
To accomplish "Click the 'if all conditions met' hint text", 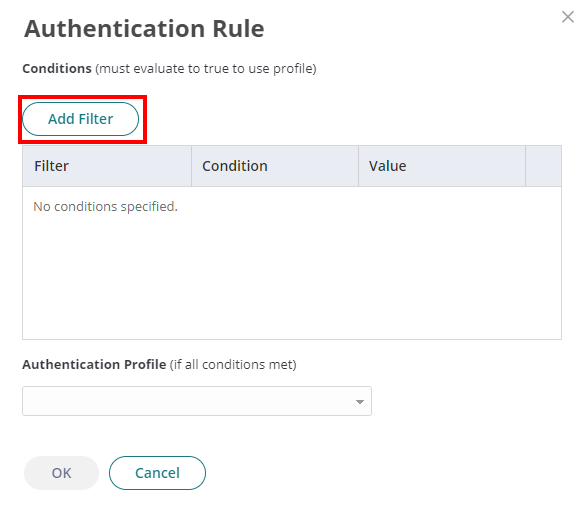I will [x=233, y=365].
